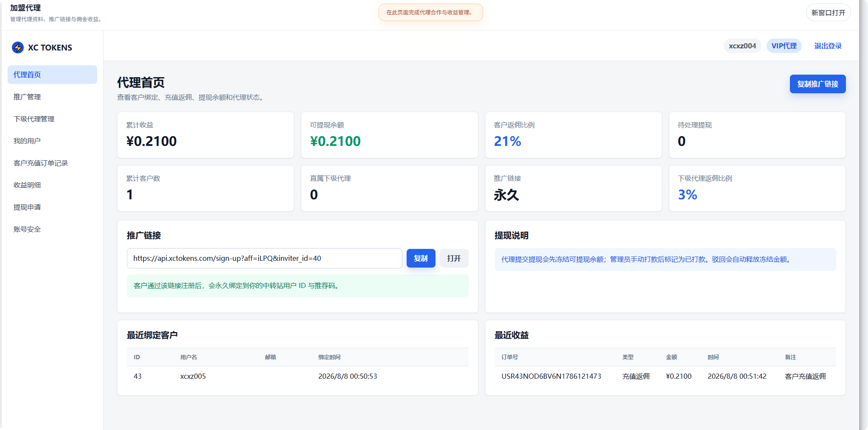Click the 时间 column header in 最近收益

pos(713,357)
